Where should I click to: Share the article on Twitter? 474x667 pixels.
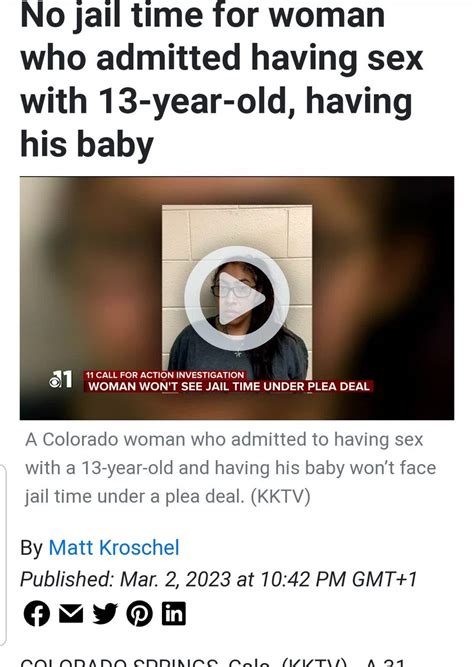tap(105, 613)
